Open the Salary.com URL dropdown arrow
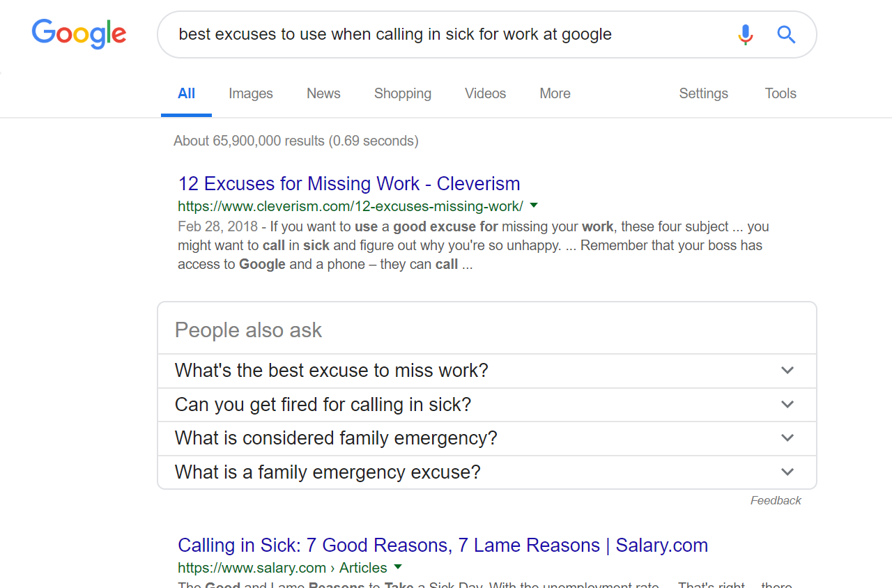892x588 pixels. click(x=398, y=567)
